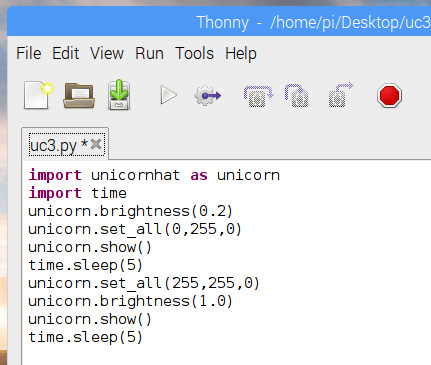Screen dimensions: 431x365
Task: Click the Thonny window title bar
Action: pyautogui.click(x=219, y=22)
